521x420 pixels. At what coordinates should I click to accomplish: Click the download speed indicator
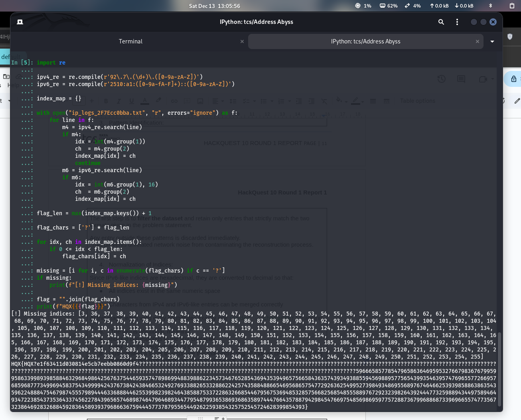(x=464, y=6)
